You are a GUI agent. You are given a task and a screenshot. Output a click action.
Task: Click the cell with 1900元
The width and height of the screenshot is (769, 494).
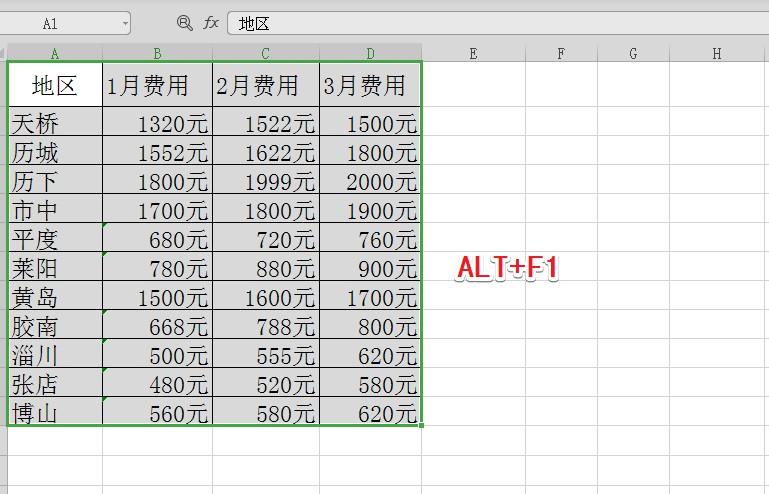(370, 208)
